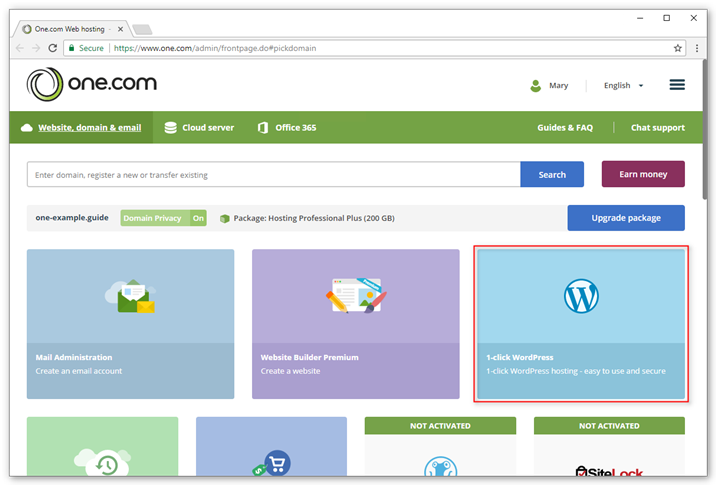Click the Cloud server database icon
The width and height of the screenshot is (716, 485).
point(170,127)
